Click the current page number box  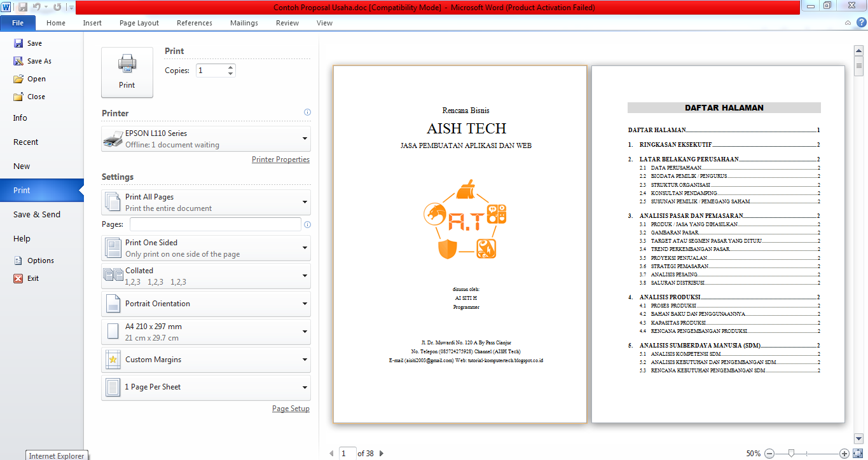click(348, 454)
